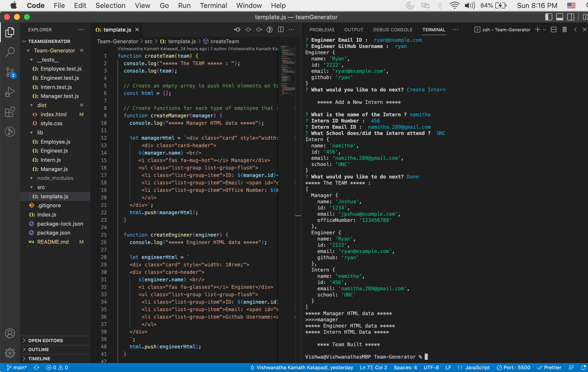Click Port : 5500 in the status bar
Screen dimensions: 588x372
click(513, 367)
